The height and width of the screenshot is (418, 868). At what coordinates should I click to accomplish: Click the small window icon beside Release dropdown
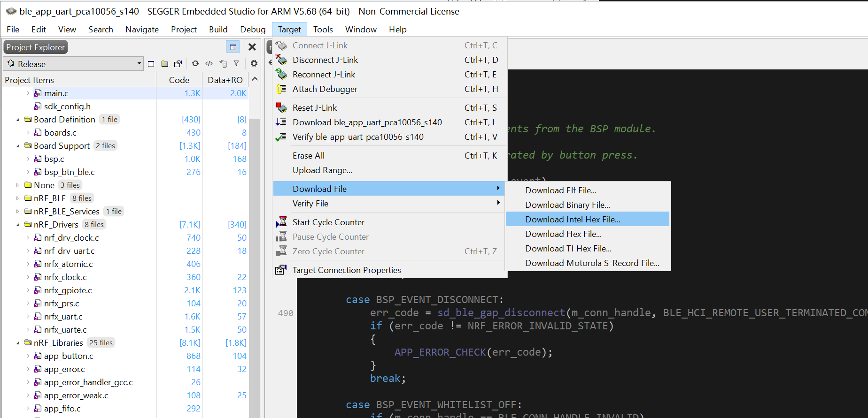click(151, 64)
